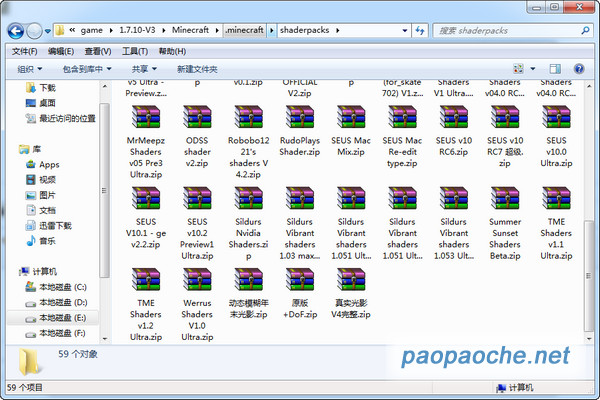Open the 共享 dropdown
This screenshot has width=600, height=400.
(x=144, y=69)
